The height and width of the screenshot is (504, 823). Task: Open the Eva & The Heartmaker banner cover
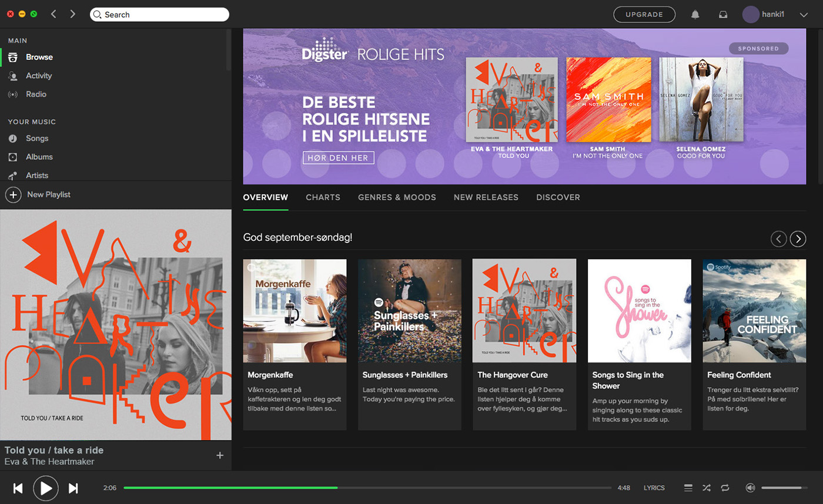512,99
